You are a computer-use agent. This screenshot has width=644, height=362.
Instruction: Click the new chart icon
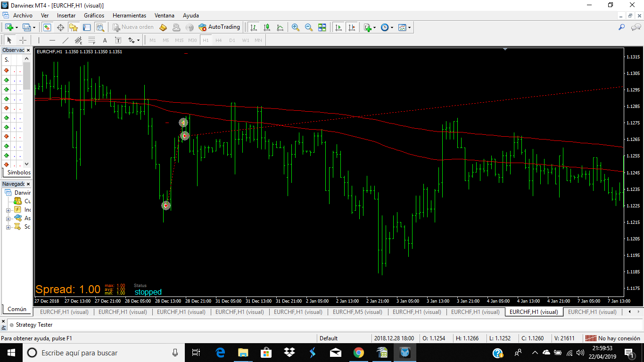9,27
